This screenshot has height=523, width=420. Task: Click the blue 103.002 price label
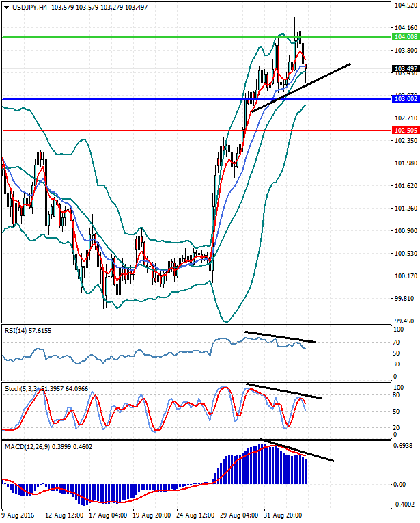pos(405,100)
